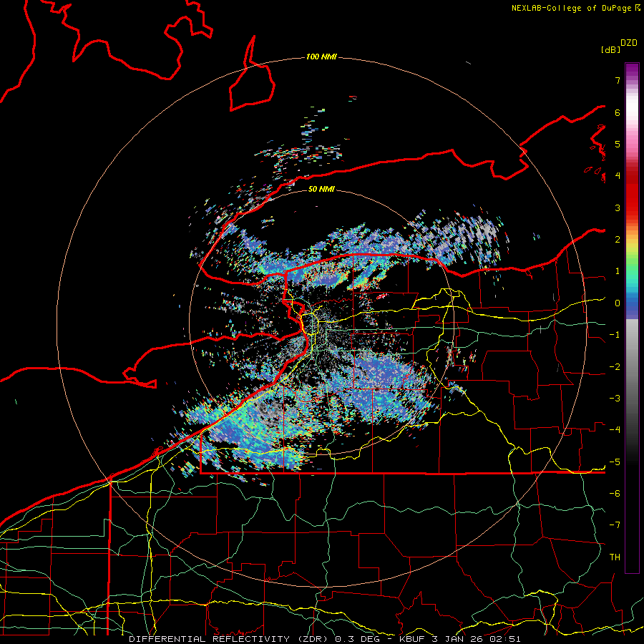Click the 4 value on color scale
This screenshot has width=644, height=644.
pyautogui.click(x=618, y=176)
